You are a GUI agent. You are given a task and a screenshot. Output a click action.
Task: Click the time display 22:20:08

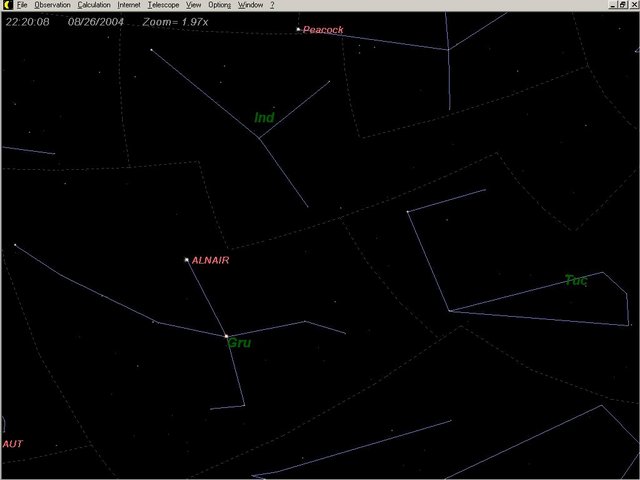pyautogui.click(x=27, y=19)
